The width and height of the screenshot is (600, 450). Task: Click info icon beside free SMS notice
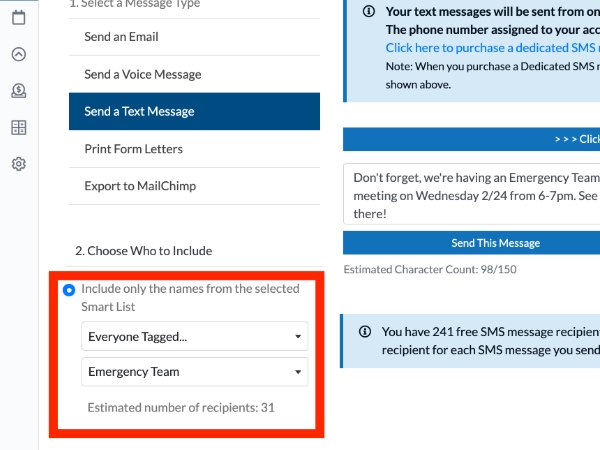(x=365, y=331)
